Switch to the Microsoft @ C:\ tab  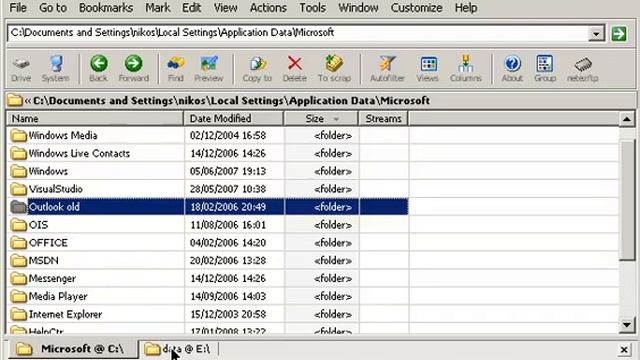[72, 349]
